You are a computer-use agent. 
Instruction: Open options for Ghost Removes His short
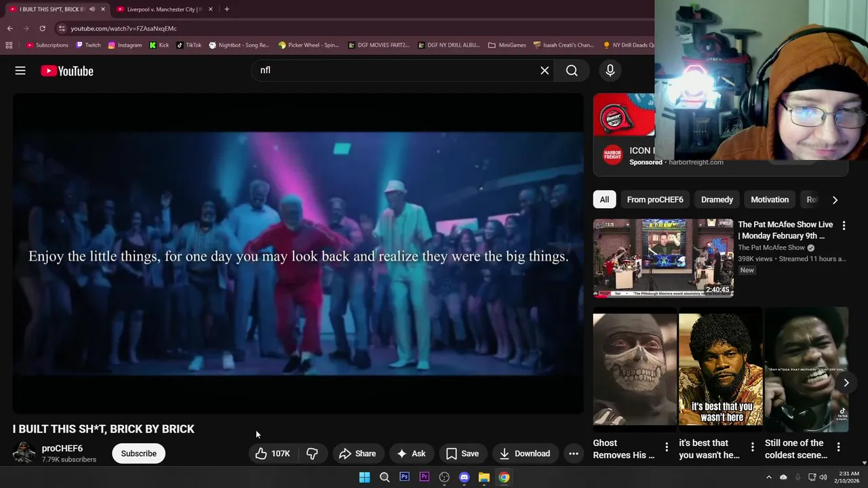667,447
